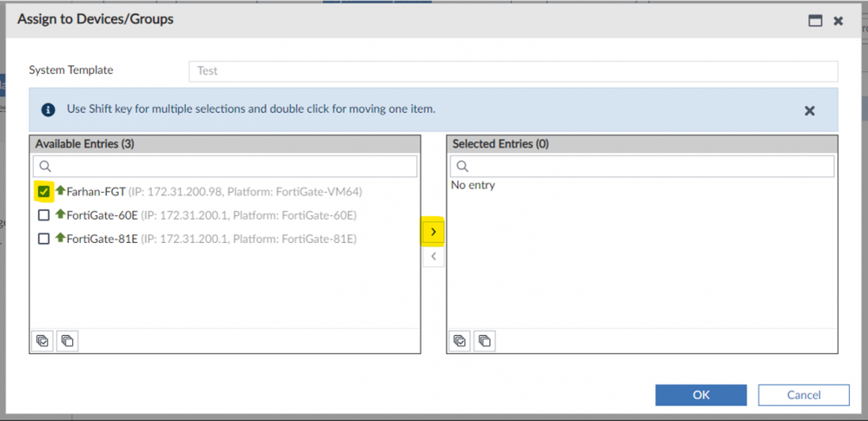Click select-all icon under Selected Entries
Viewport: 868px width, 421px height.
pyautogui.click(x=460, y=341)
